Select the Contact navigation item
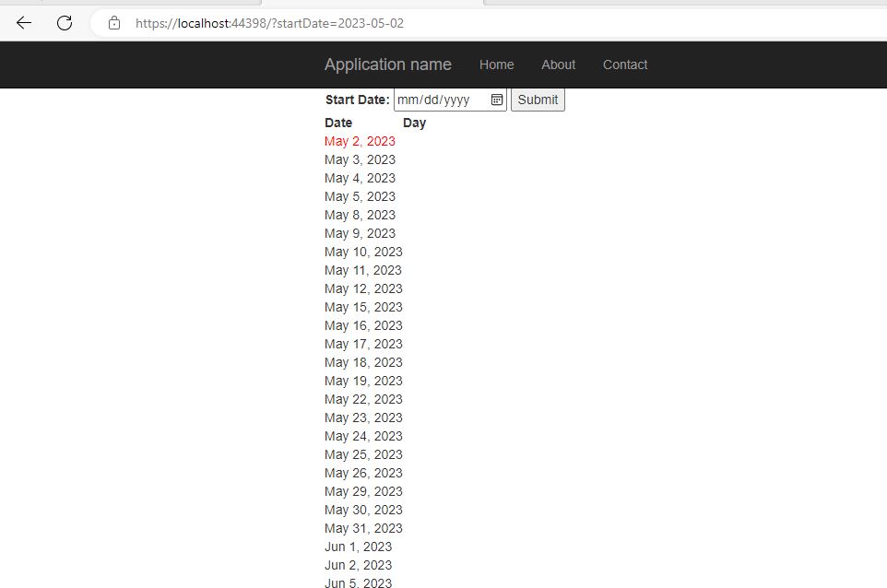887x588 pixels. click(625, 65)
